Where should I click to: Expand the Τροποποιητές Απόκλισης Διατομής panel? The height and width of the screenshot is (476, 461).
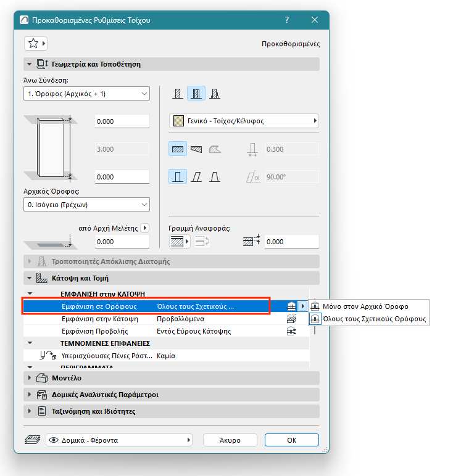[30, 261]
